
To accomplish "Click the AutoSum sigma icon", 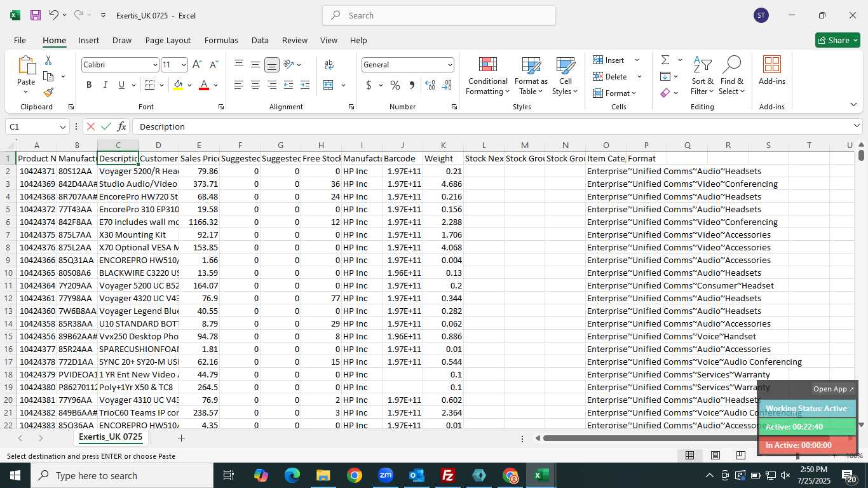I will click(665, 60).
